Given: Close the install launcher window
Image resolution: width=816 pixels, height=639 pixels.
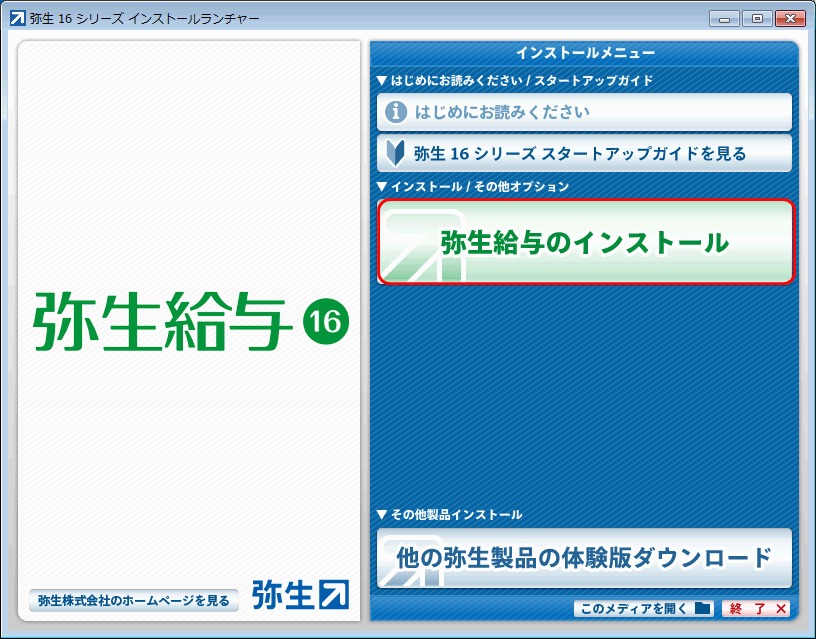Looking at the screenshot, I should [790, 19].
